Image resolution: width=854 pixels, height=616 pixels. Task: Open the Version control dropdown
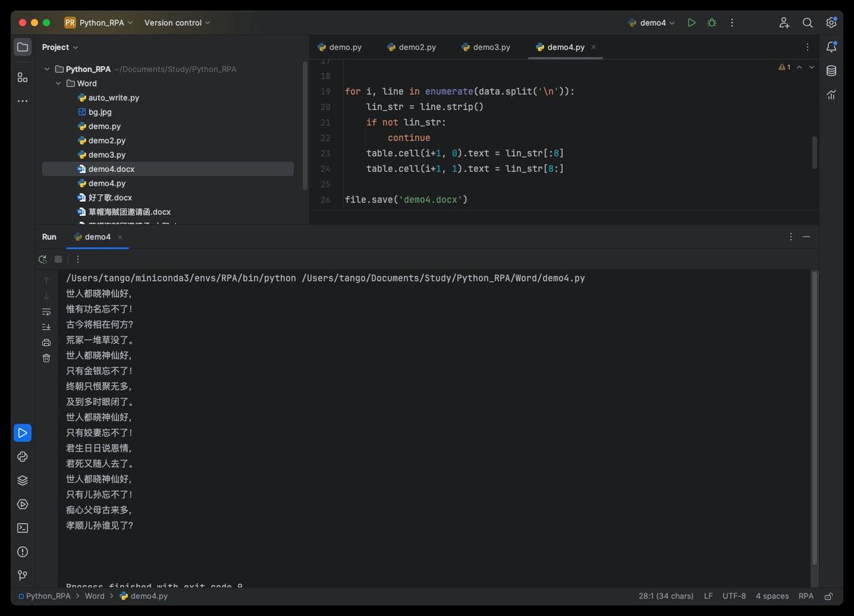point(177,23)
